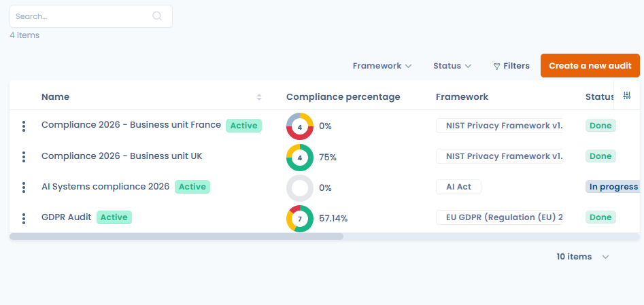The image size is (644, 305).
Task: Click the Filters funnel button
Action: click(x=511, y=66)
